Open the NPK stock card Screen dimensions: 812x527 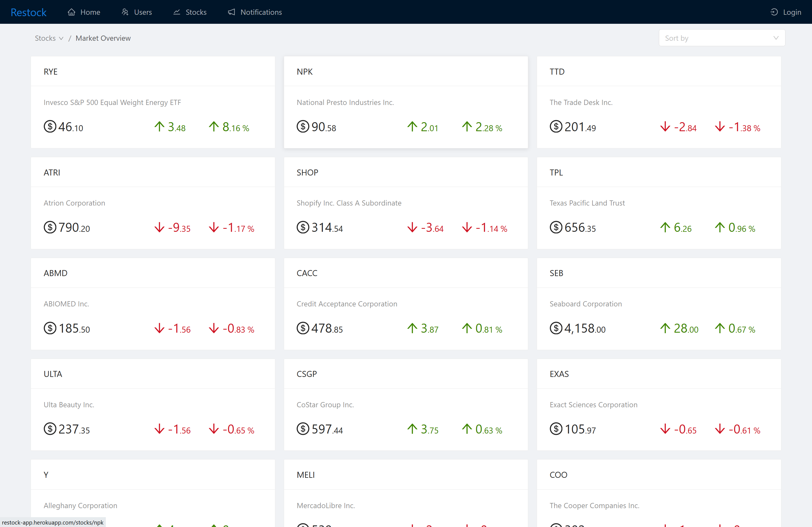[405, 102]
